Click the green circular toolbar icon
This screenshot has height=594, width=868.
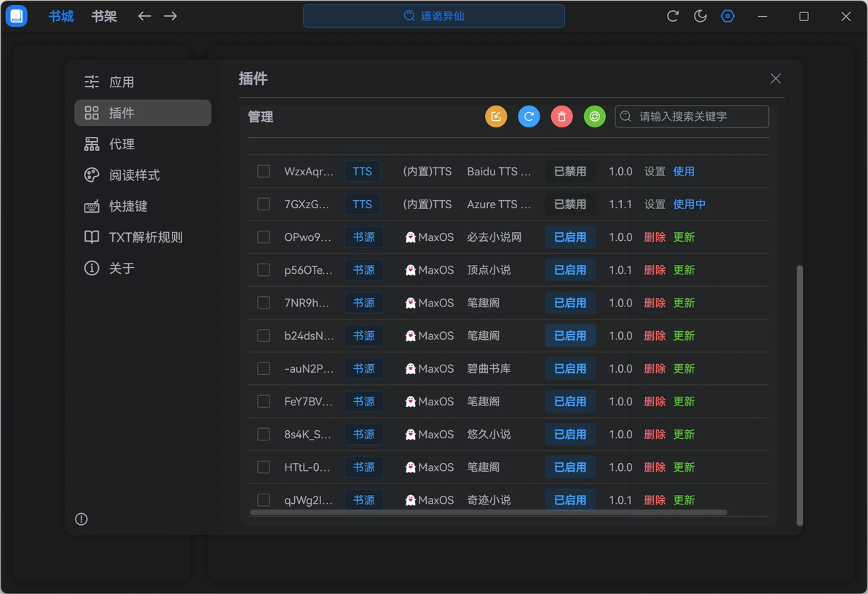(x=594, y=116)
